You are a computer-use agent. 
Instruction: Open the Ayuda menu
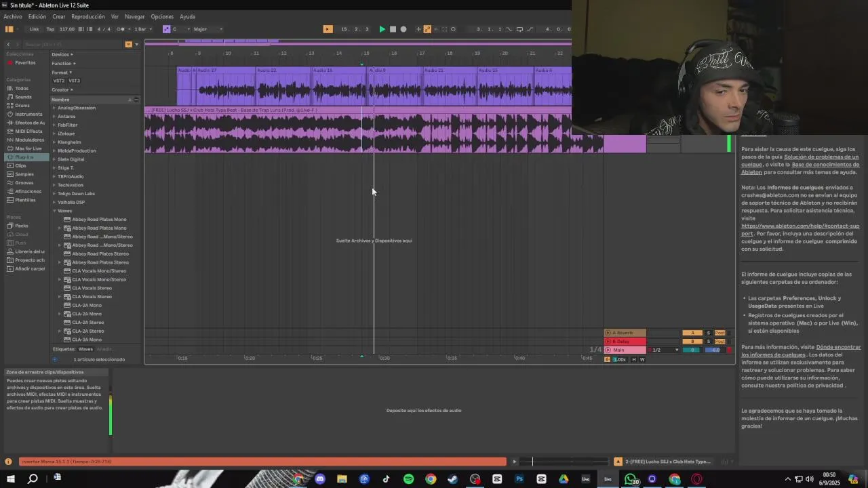(x=187, y=16)
